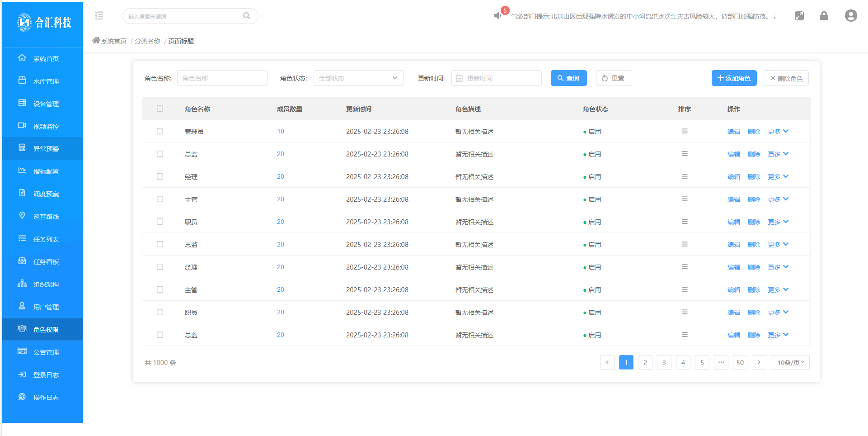Click the search magnifier icon in top bar
Viewport: 868px width, 436px height.
[247, 16]
